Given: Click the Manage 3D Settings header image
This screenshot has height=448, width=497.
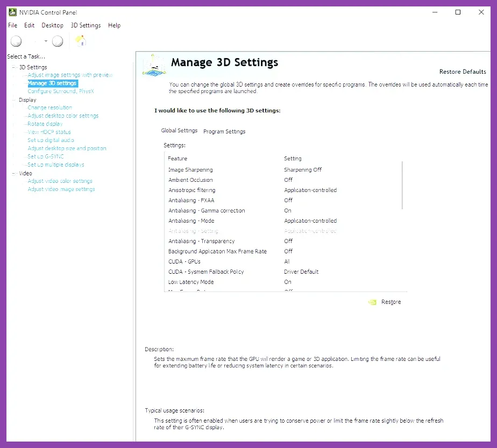Looking at the screenshot, I should tap(154, 65).
